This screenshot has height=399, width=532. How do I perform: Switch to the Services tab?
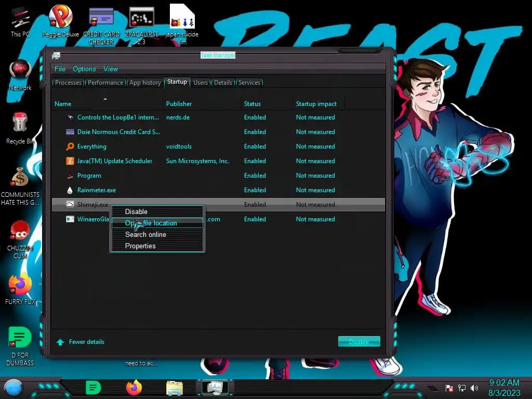pyautogui.click(x=249, y=83)
